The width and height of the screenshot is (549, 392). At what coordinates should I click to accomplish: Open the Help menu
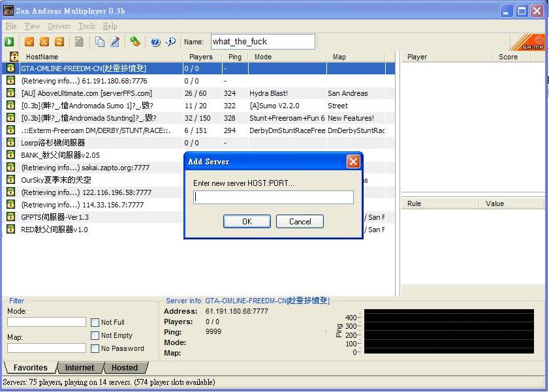tap(110, 26)
